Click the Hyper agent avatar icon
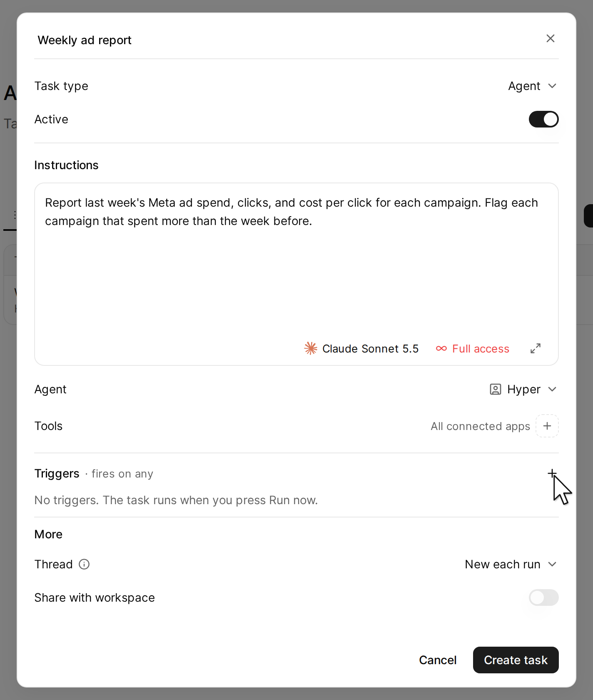 (495, 389)
